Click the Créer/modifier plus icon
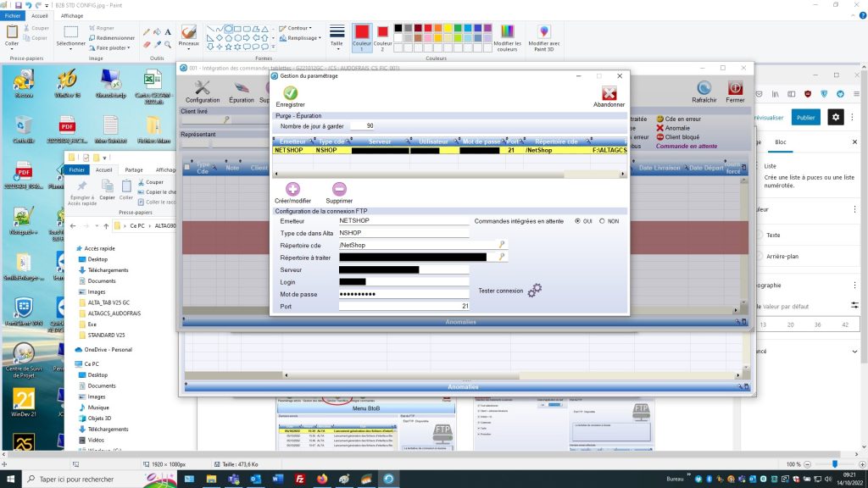The image size is (868, 488). point(292,190)
